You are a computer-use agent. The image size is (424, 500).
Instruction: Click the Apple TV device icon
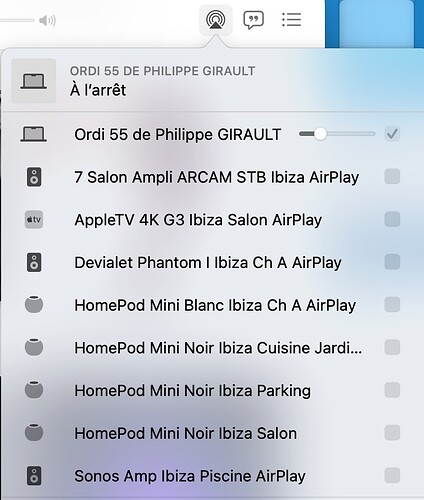click(34, 220)
